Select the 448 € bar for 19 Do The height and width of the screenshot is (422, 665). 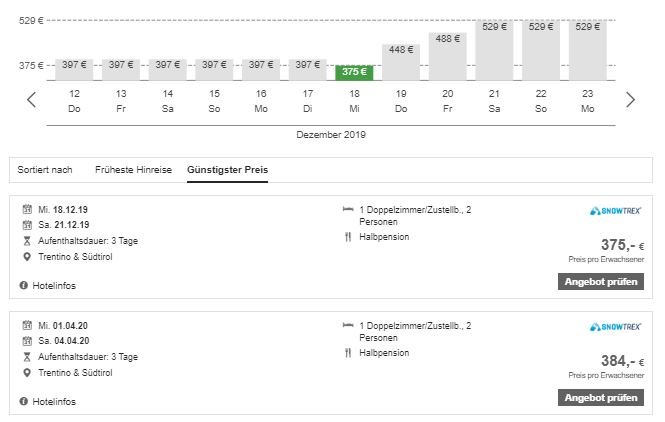tap(401, 62)
